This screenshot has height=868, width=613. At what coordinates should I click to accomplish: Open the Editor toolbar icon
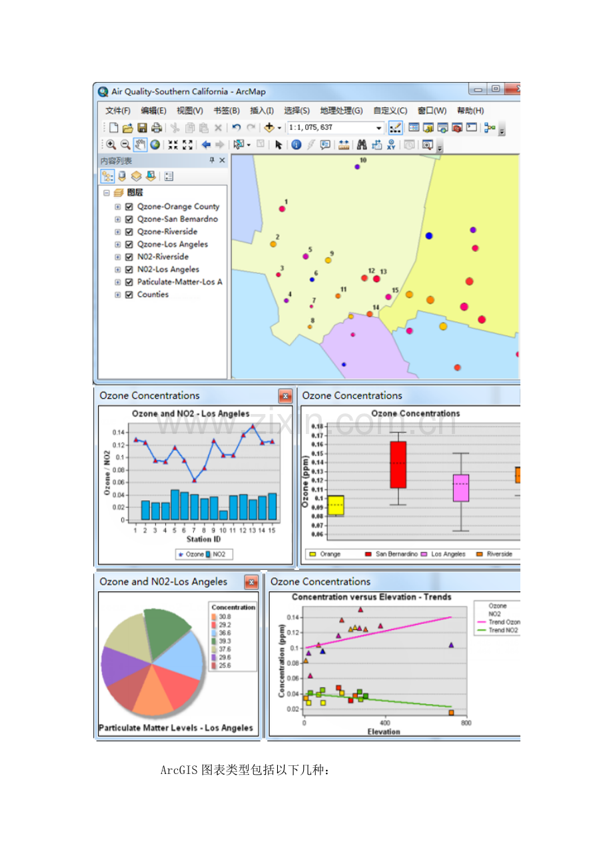coord(394,127)
